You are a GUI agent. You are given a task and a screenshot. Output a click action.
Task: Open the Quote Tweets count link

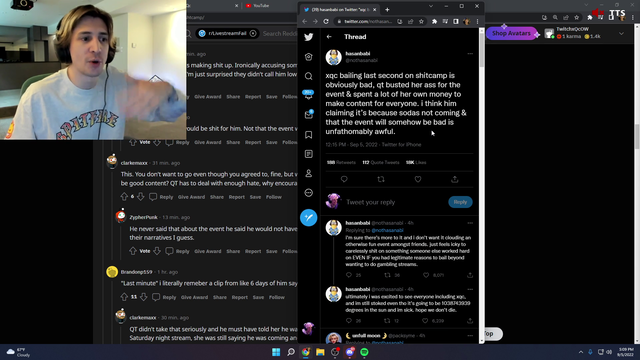pos(380,162)
